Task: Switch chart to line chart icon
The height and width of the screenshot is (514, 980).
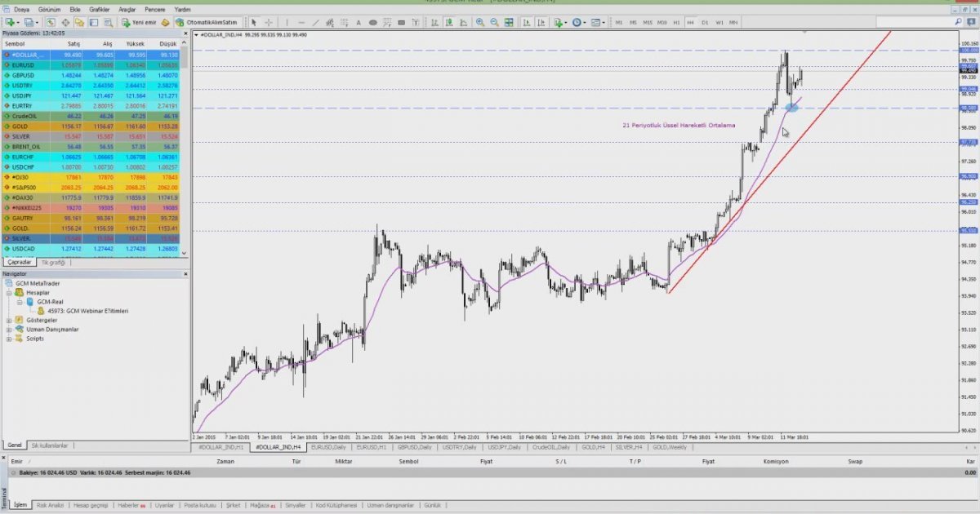Action: [x=463, y=23]
